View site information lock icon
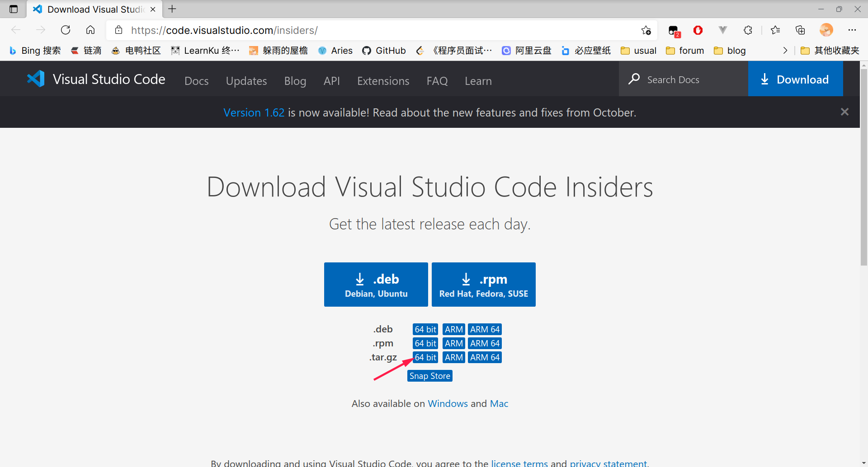The height and width of the screenshot is (467, 868). click(119, 30)
